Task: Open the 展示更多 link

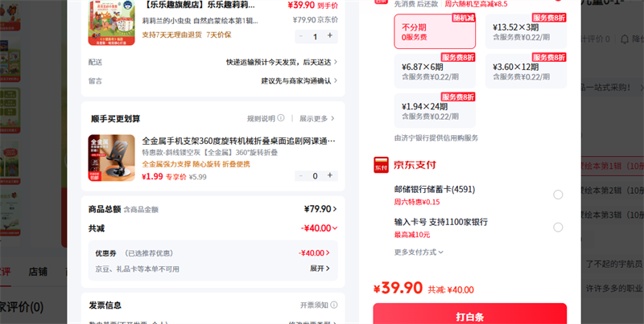Action: 317,118
